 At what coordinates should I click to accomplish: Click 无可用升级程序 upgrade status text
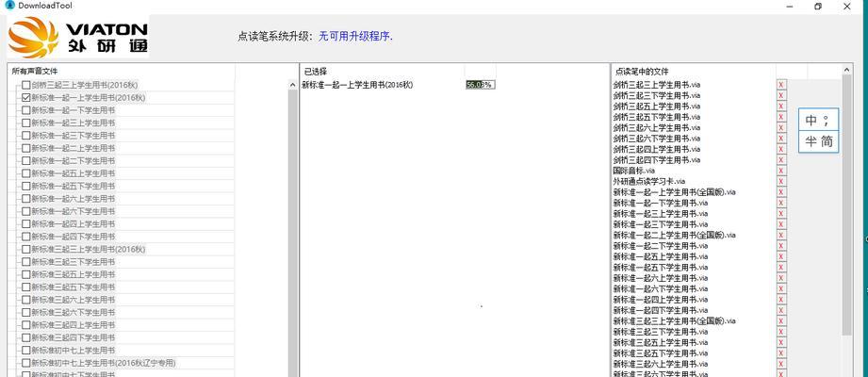tap(355, 37)
